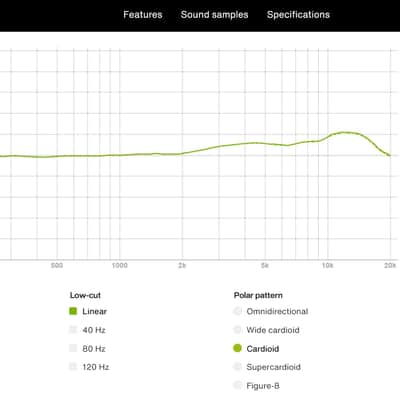
Task: Click the 20k frequency axis label
Action: (x=390, y=266)
